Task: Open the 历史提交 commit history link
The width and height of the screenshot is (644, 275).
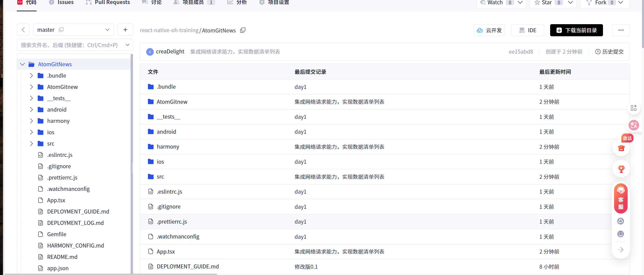Action: 609,52
